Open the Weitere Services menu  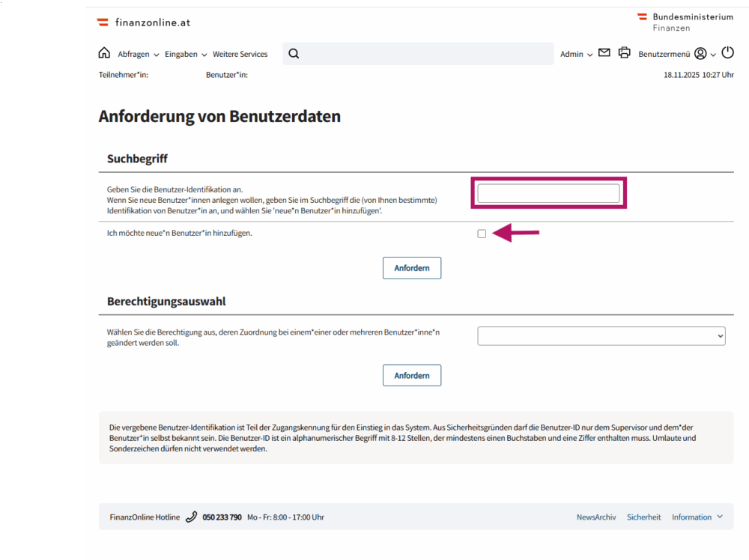pos(240,54)
